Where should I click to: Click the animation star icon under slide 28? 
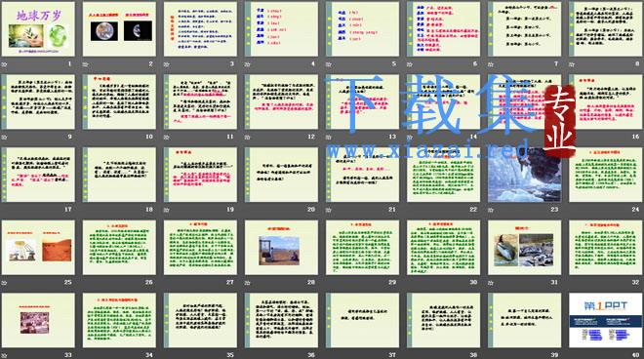247,283
